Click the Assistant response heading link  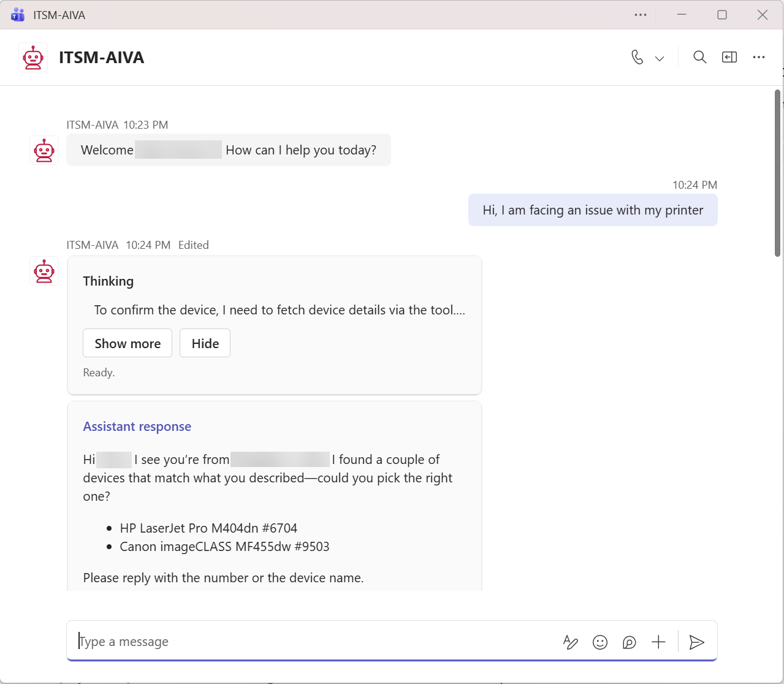coord(137,427)
